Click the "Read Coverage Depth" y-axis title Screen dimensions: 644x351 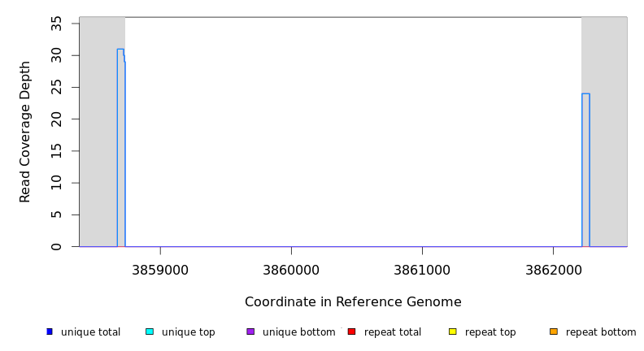(25, 132)
